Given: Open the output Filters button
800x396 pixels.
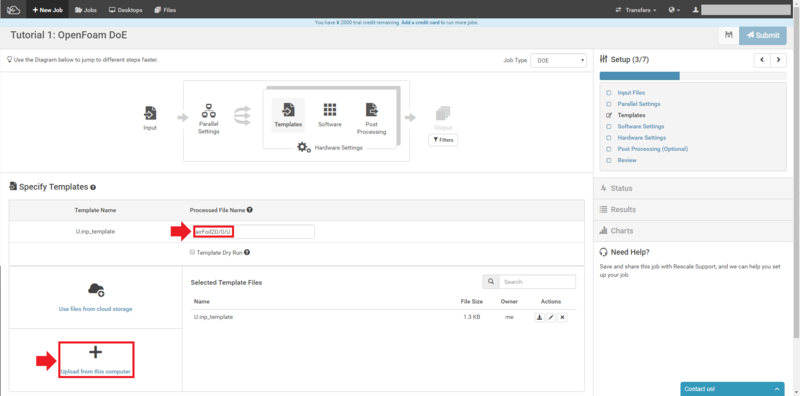Looking at the screenshot, I should (443, 140).
